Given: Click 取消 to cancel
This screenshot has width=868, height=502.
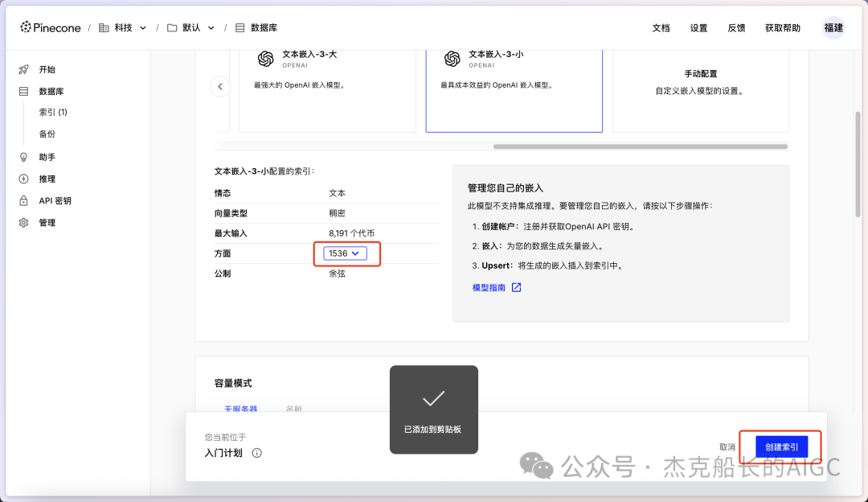Looking at the screenshot, I should point(727,447).
